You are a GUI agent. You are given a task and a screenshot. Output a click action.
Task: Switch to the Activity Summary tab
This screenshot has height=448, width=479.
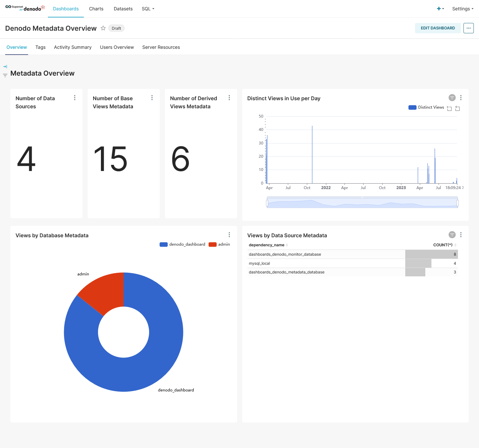73,47
